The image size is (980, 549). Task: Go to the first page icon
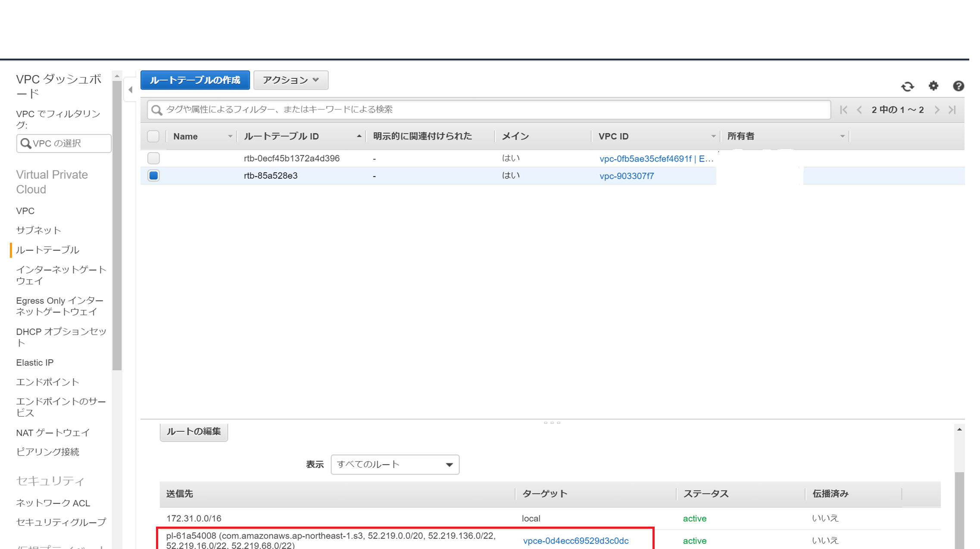[x=843, y=110]
